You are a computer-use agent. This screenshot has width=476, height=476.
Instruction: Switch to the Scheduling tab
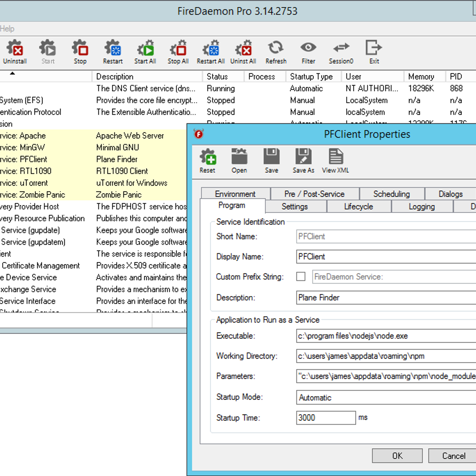(392, 194)
